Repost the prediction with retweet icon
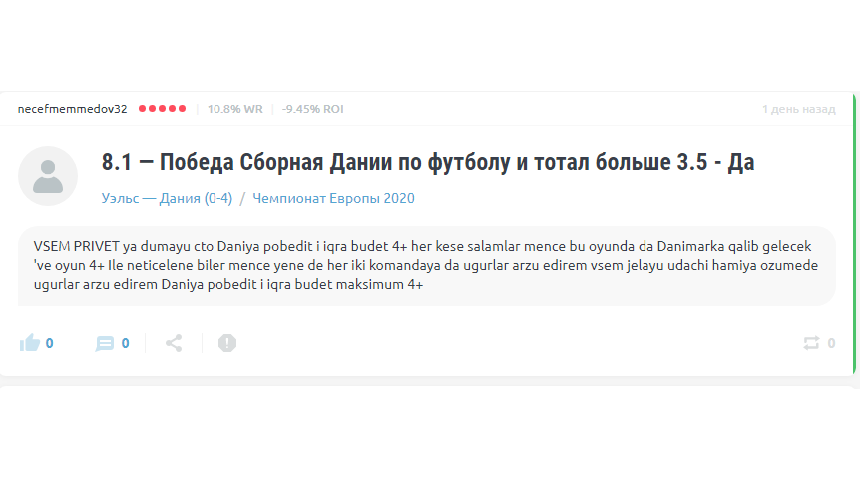 [811, 343]
